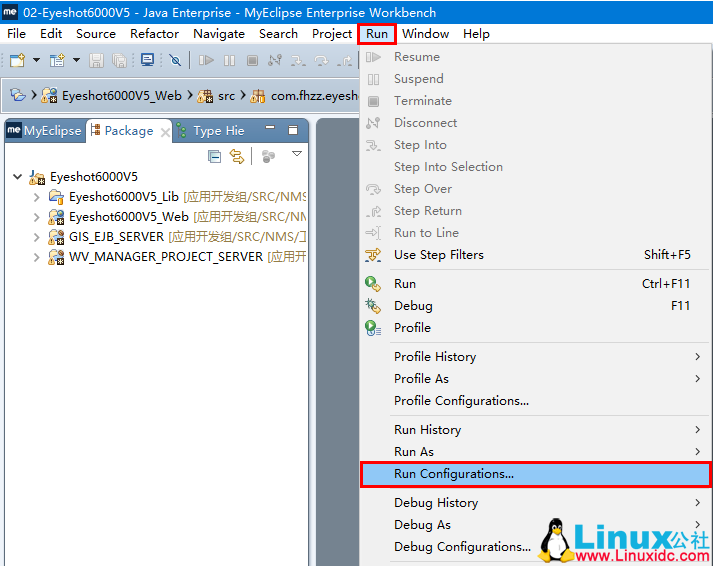This screenshot has height=566, width=714.
Task: Open the Window menu
Action: pos(425,34)
